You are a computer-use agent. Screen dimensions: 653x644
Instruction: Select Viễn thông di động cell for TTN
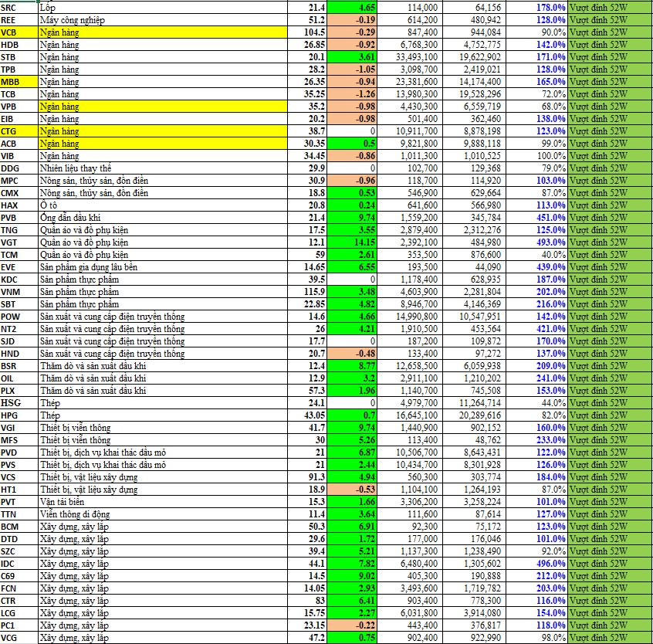[x=162, y=514]
